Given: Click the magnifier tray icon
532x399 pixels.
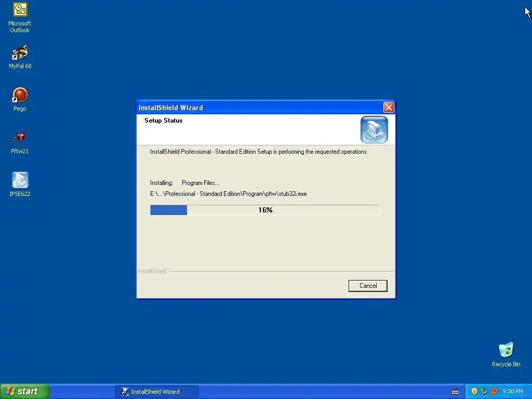Looking at the screenshot, I should pos(494,391).
